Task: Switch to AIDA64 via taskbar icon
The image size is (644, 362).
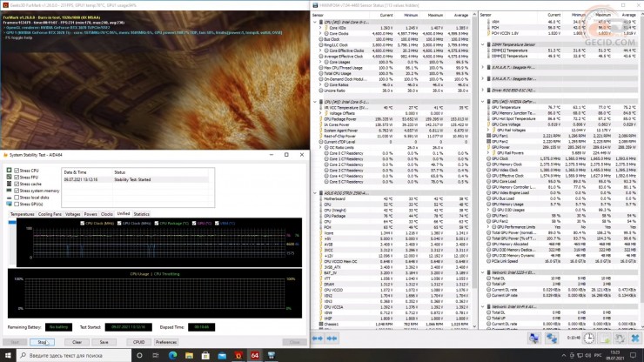Action: [x=255, y=355]
